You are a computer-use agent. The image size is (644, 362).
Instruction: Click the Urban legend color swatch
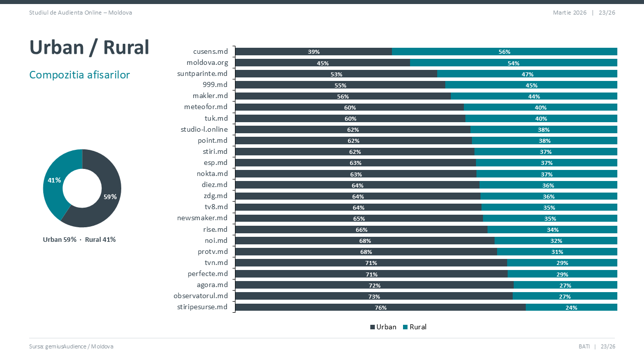tap(373, 327)
